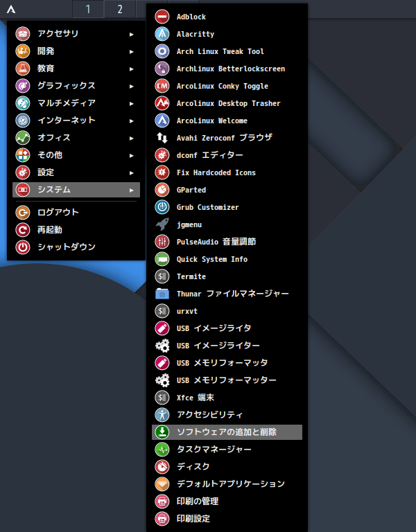Open the オフィス menu category
The height and width of the screenshot is (532, 416).
pos(76,137)
